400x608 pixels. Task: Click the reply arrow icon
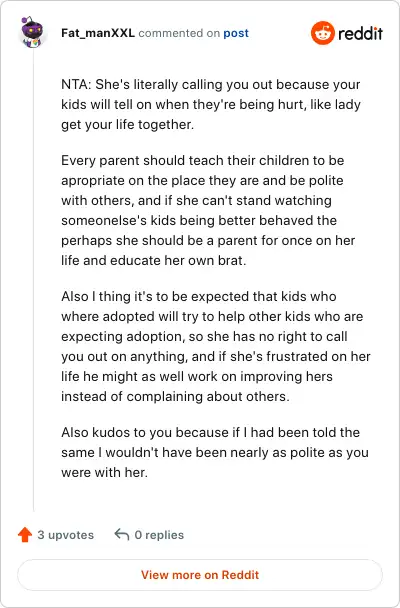pos(122,534)
